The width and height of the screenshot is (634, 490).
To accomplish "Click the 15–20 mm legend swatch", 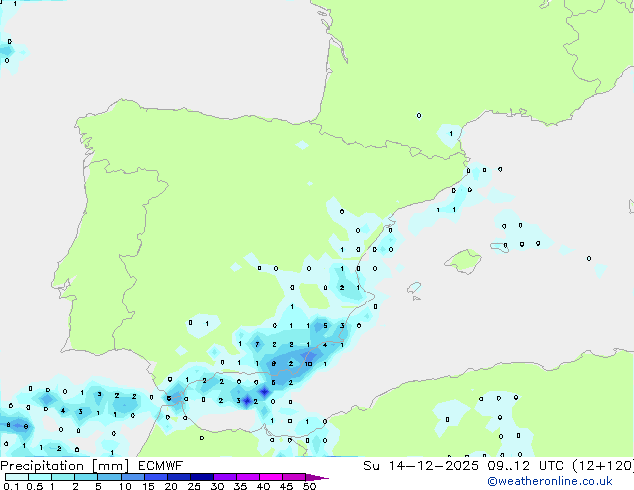I will tap(155, 477).
